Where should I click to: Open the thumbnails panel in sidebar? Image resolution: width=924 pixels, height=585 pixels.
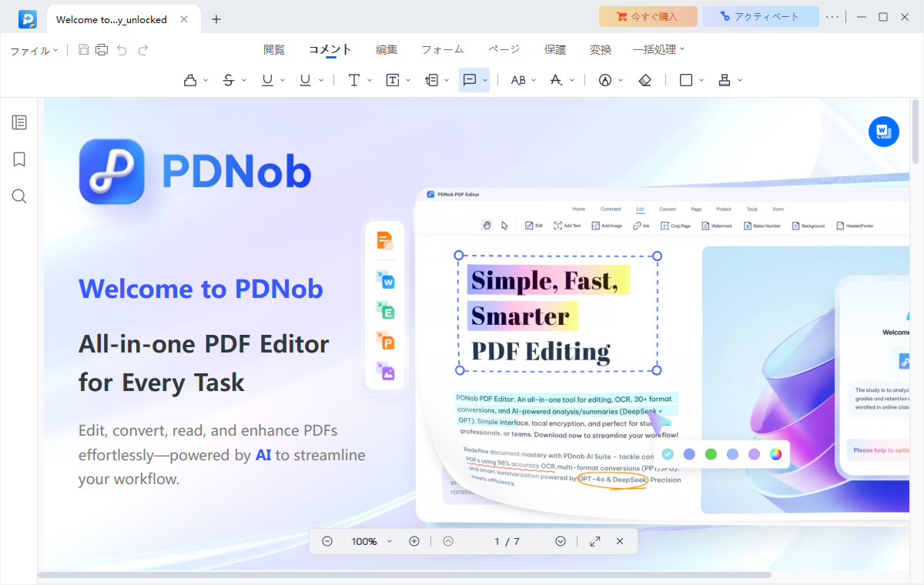[19, 122]
